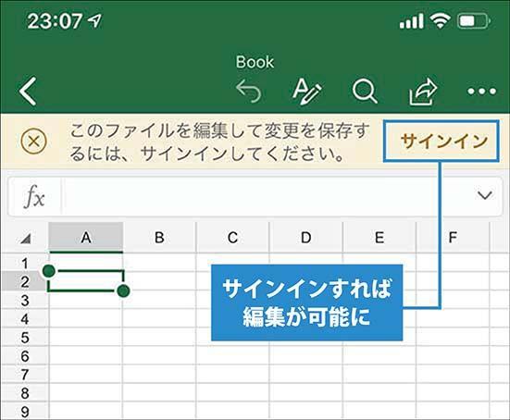Click inside the formula input field
The height and width of the screenshot is (420, 510).
pyautogui.click(x=267, y=196)
